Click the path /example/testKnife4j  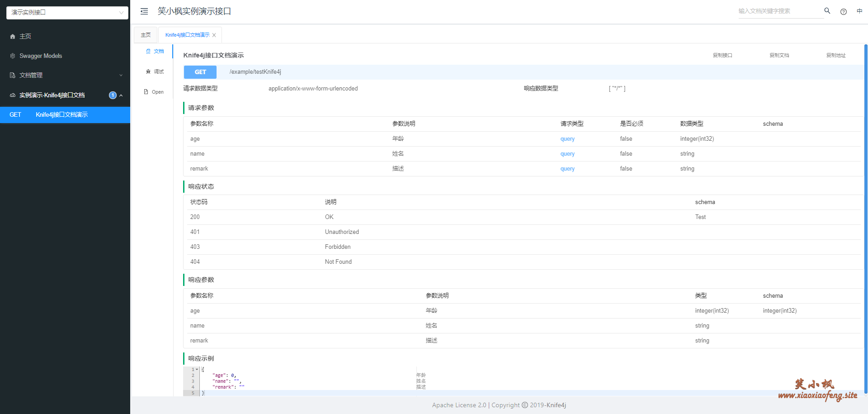(255, 72)
